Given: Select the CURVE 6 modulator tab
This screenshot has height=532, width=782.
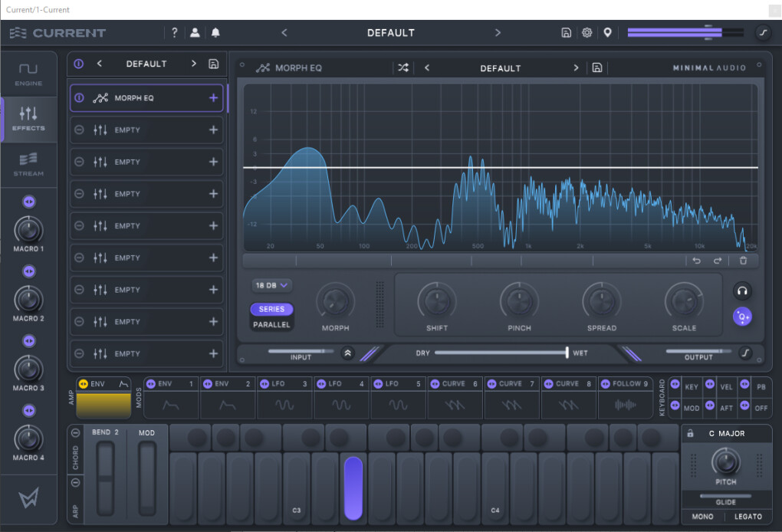Looking at the screenshot, I should point(455,398).
